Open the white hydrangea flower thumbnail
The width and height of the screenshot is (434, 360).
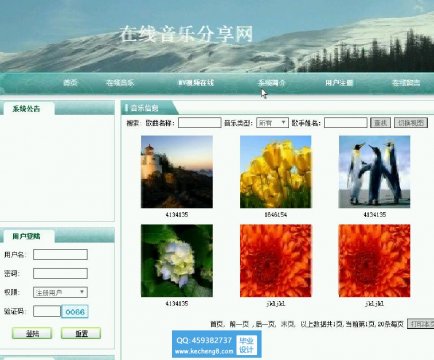tap(177, 261)
